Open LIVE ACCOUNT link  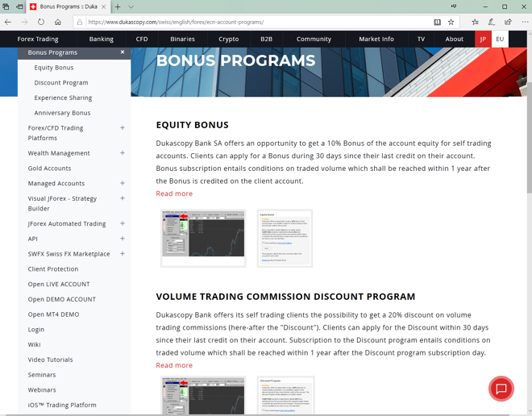[x=59, y=284]
